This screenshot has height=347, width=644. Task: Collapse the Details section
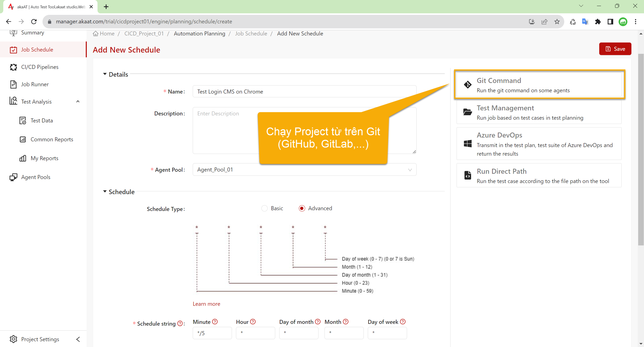click(105, 74)
